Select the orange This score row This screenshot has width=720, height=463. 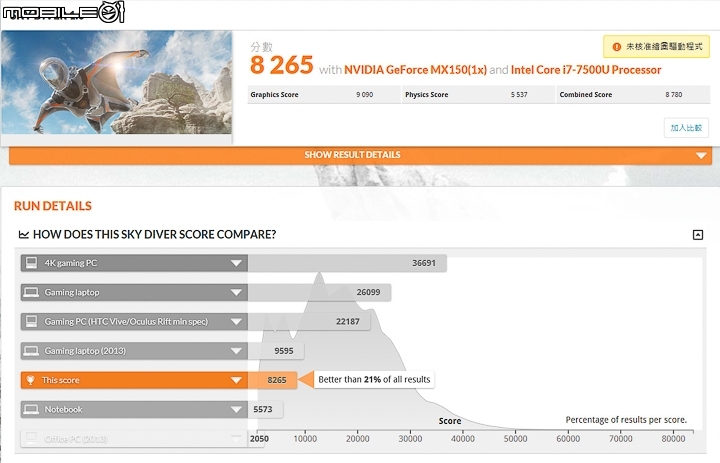[x=134, y=380]
